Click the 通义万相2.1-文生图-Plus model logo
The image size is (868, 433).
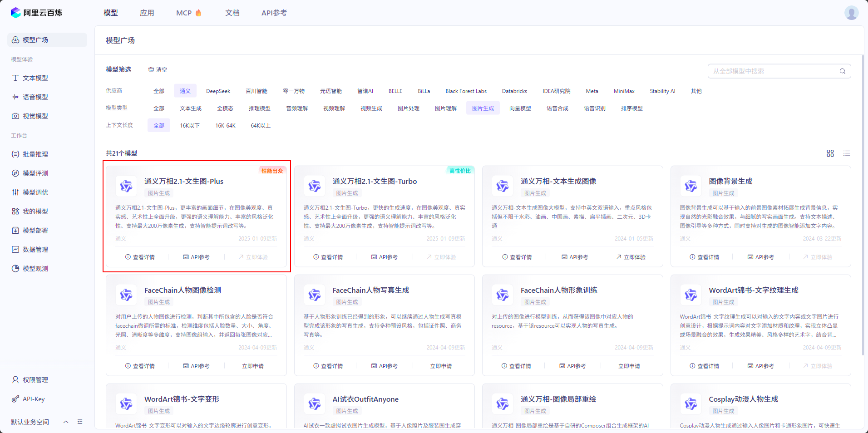pos(126,186)
